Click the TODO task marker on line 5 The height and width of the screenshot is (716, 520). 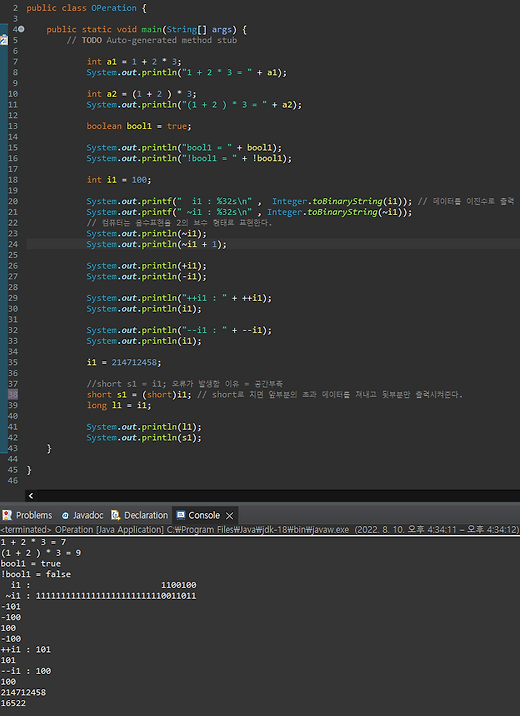click(4, 40)
